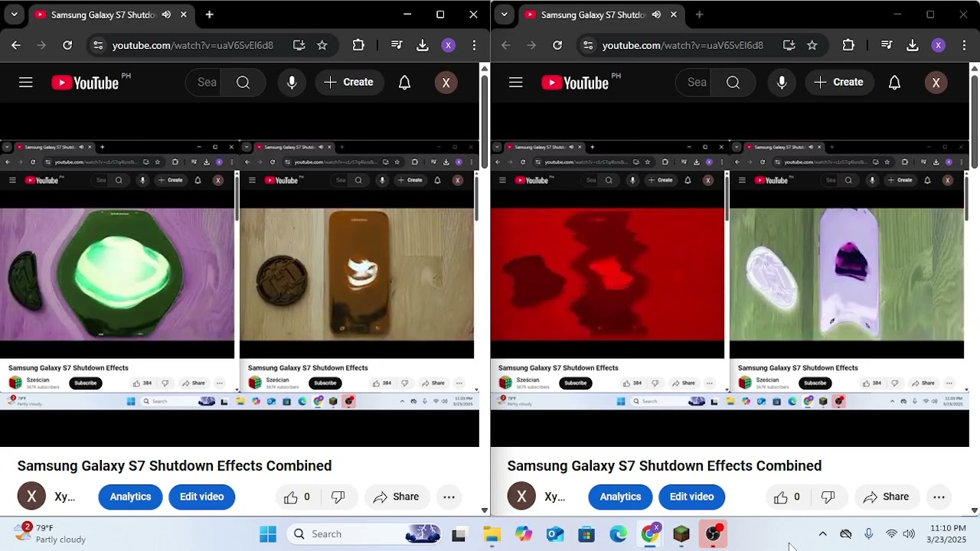980x551 pixels.
Task: Open Analytics in left window
Action: (130, 497)
